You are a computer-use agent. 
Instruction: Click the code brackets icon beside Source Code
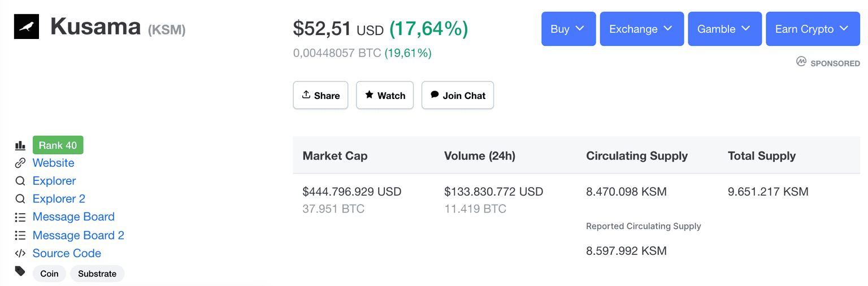[20, 253]
